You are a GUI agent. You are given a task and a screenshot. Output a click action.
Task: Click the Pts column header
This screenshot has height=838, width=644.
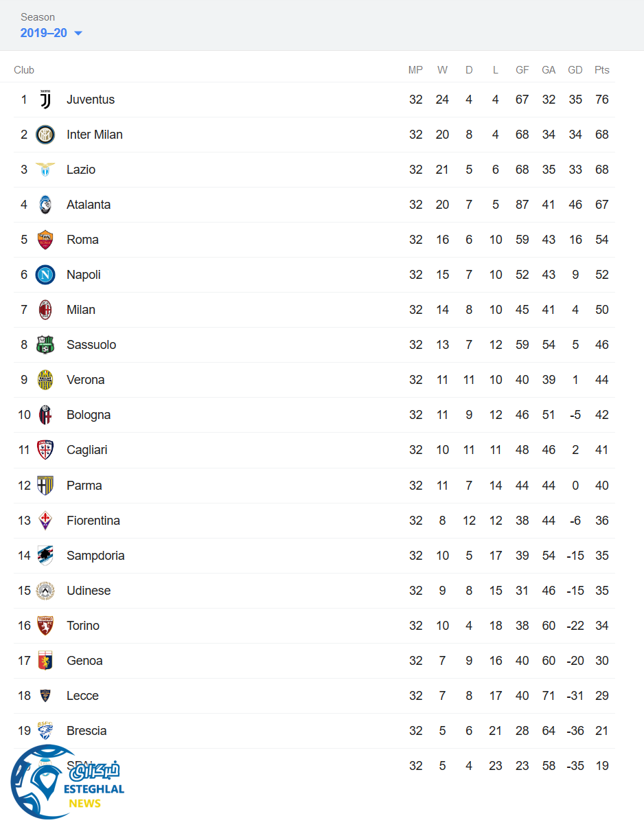[602, 70]
